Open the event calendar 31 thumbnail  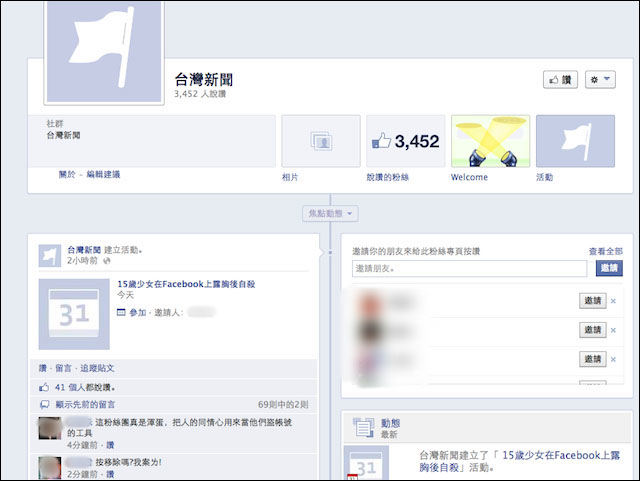(74, 314)
